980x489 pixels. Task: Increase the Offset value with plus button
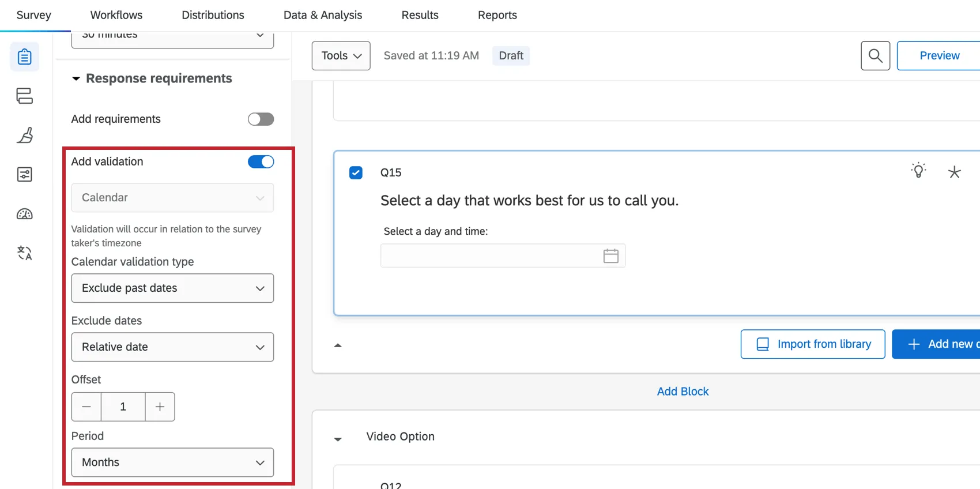point(160,407)
